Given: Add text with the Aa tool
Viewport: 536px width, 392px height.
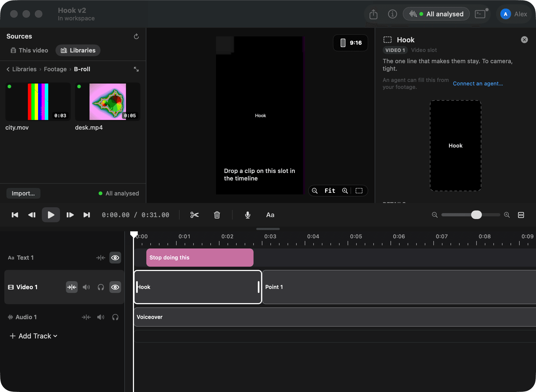Looking at the screenshot, I should pos(270,215).
